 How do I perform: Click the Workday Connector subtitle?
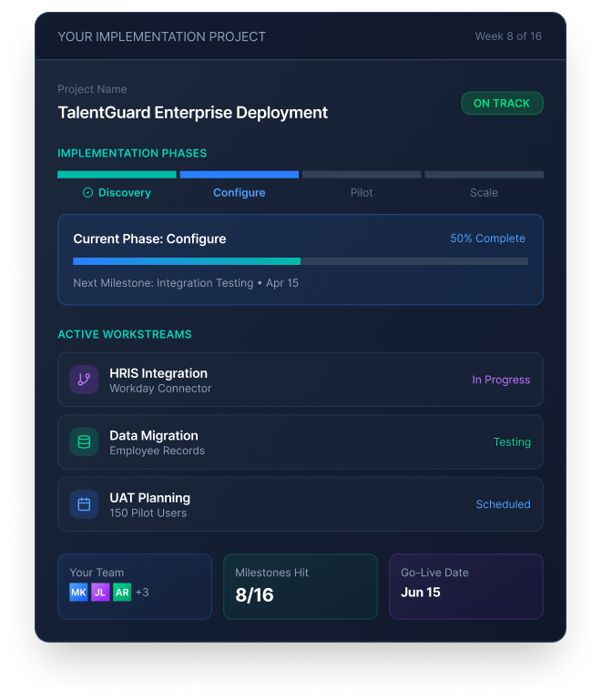pos(161,389)
